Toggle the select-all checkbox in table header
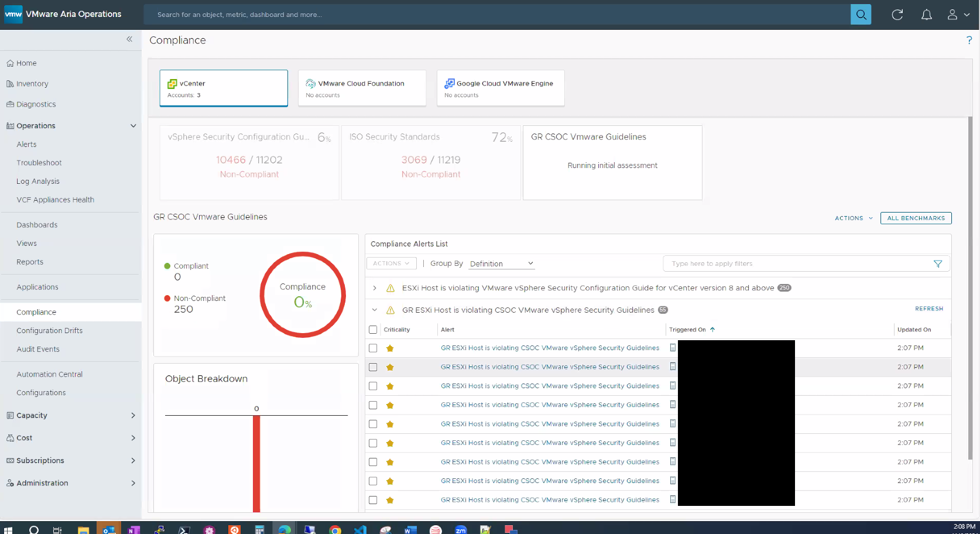This screenshot has width=980, height=534. coord(373,330)
